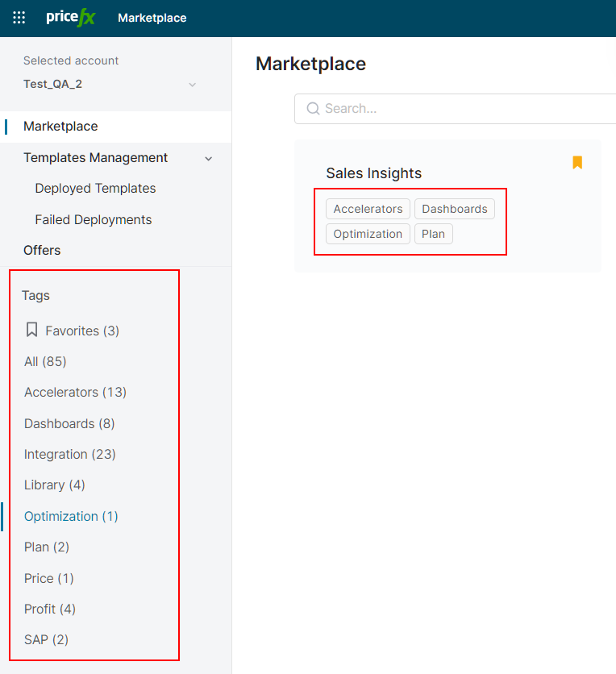Toggle the Sales Insights favorite bookmark
This screenshot has width=616, height=674.
[x=577, y=163]
